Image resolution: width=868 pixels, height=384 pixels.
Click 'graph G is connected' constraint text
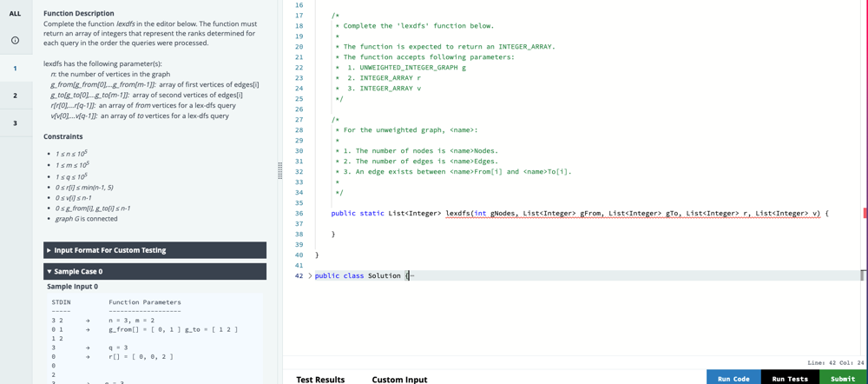coord(86,219)
